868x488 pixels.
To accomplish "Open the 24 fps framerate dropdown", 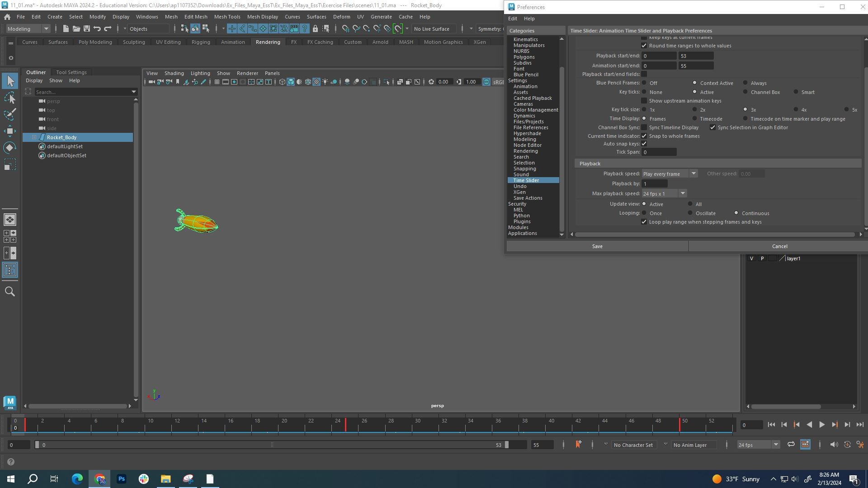I will pyautogui.click(x=776, y=445).
